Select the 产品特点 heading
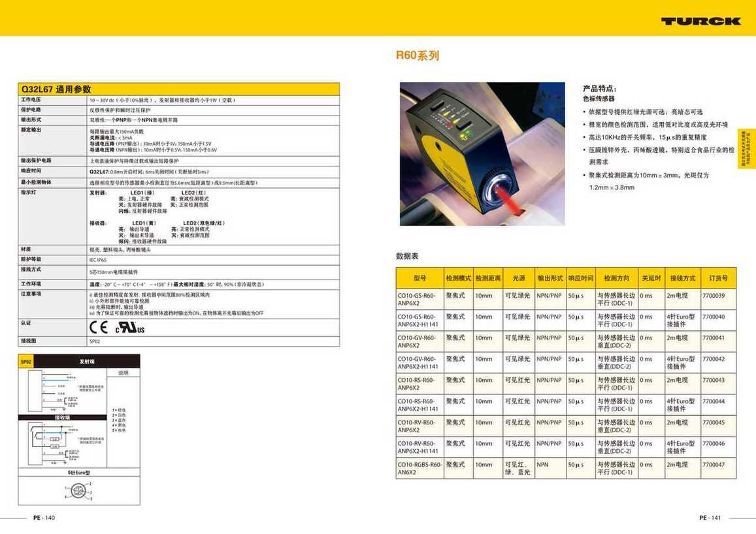This screenshot has height=534, width=756. 600,88
